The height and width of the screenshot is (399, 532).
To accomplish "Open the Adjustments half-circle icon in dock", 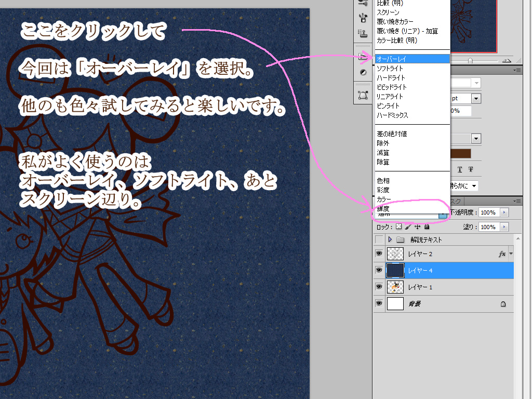I will coord(363,72).
